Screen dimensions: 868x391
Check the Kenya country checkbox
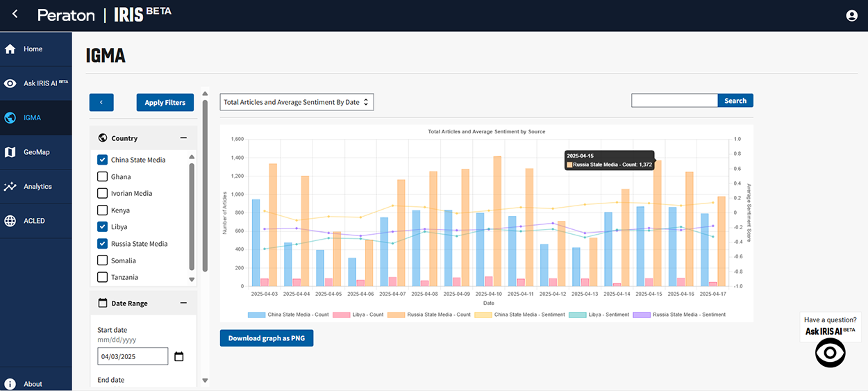(103, 210)
